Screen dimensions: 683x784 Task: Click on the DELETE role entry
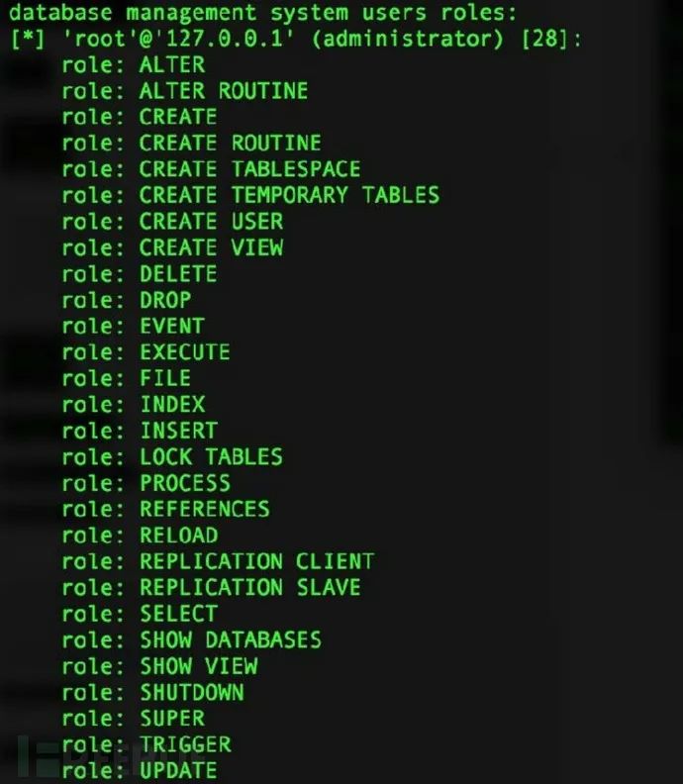[x=140, y=273]
